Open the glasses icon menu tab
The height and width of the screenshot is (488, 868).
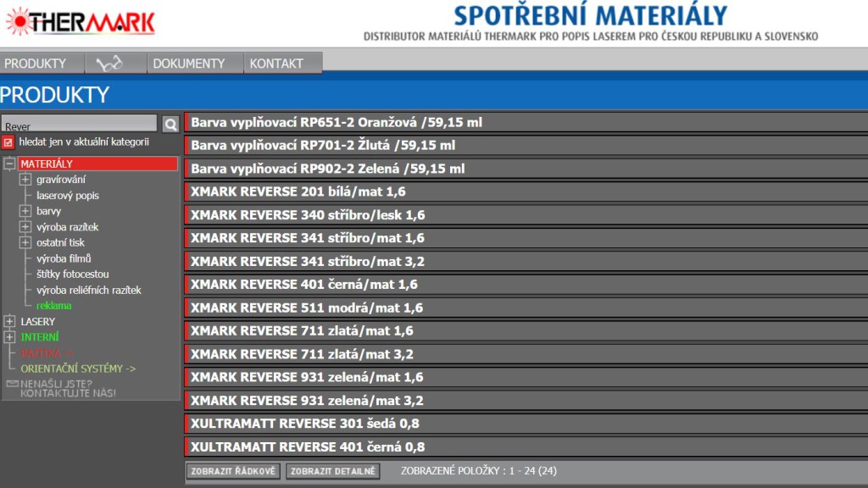click(x=109, y=64)
